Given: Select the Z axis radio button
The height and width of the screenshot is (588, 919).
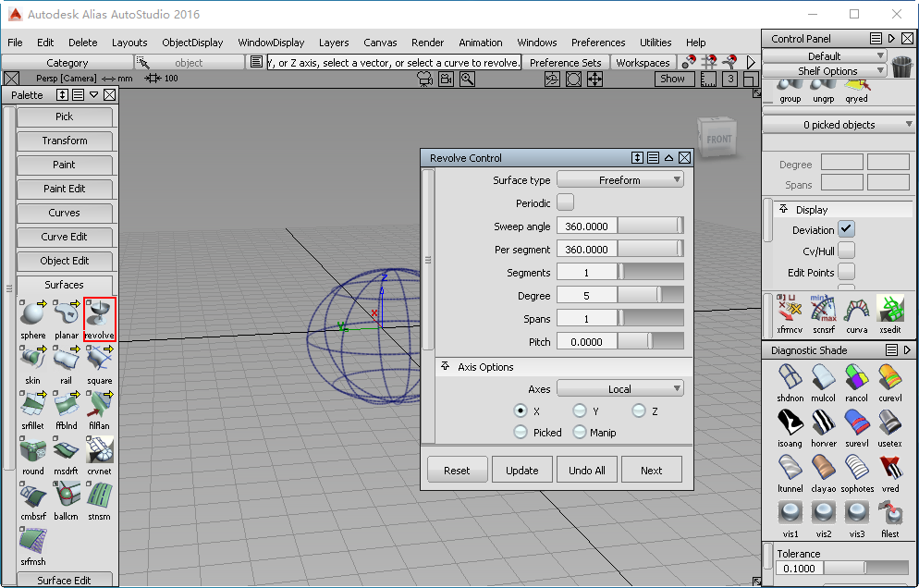Looking at the screenshot, I should click(x=638, y=410).
